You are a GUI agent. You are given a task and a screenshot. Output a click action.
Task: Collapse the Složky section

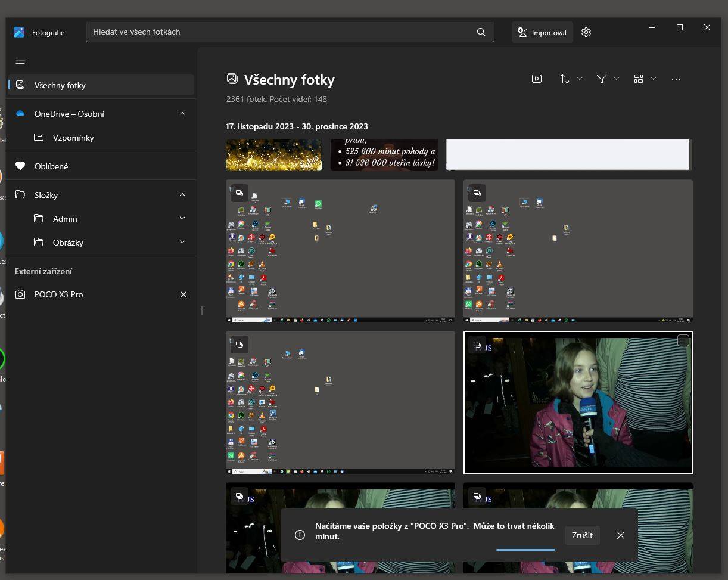point(182,194)
